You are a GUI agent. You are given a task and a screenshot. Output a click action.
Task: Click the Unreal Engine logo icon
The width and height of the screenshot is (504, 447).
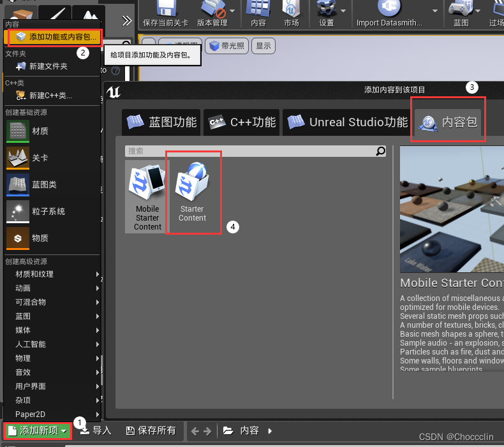114,92
